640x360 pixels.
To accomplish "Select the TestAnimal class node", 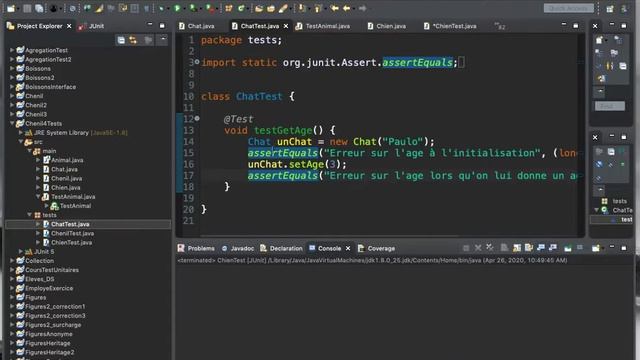I will (76, 206).
